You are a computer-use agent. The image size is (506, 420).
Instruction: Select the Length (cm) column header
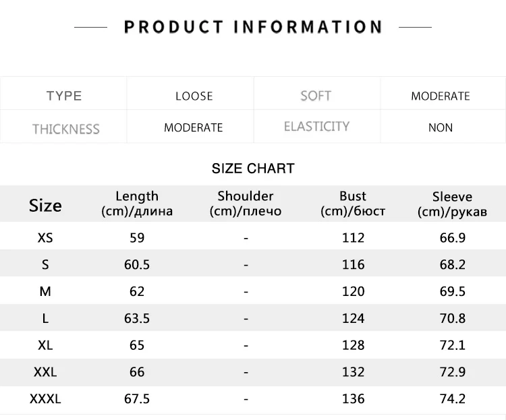coord(137,203)
